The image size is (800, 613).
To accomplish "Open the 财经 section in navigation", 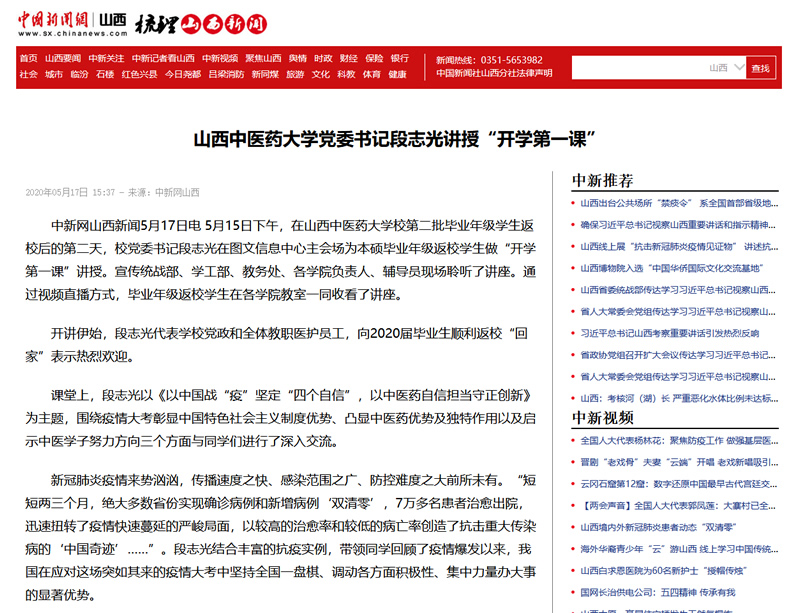I will [349, 59].
